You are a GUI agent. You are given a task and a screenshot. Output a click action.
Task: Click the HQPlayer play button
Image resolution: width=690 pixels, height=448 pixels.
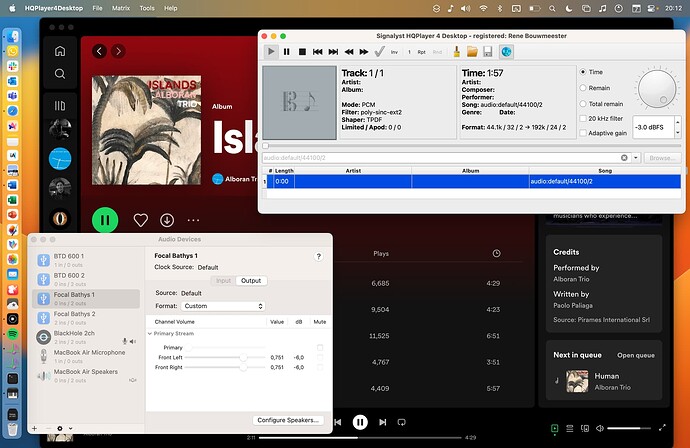click(x=271, y=52)
